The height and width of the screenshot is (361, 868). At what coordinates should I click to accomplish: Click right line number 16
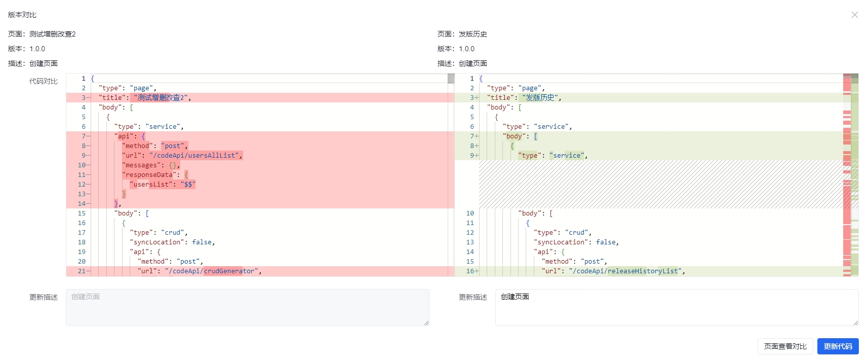(x=470, y=271)
